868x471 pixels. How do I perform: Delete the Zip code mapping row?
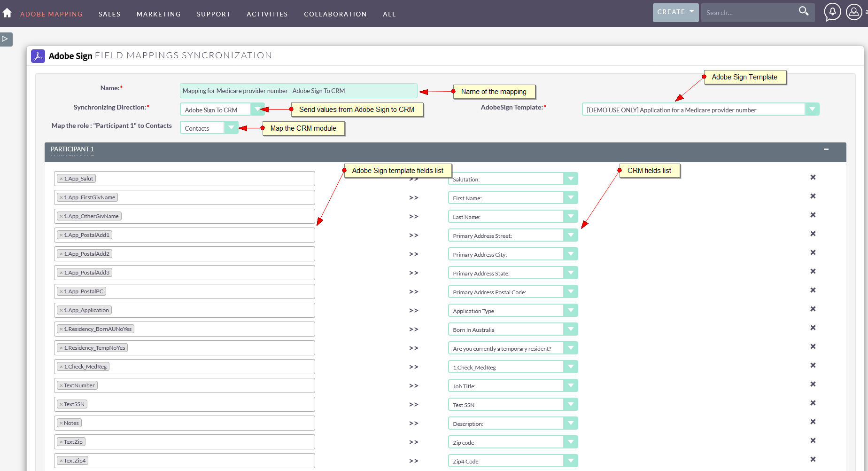pos(813,440)
